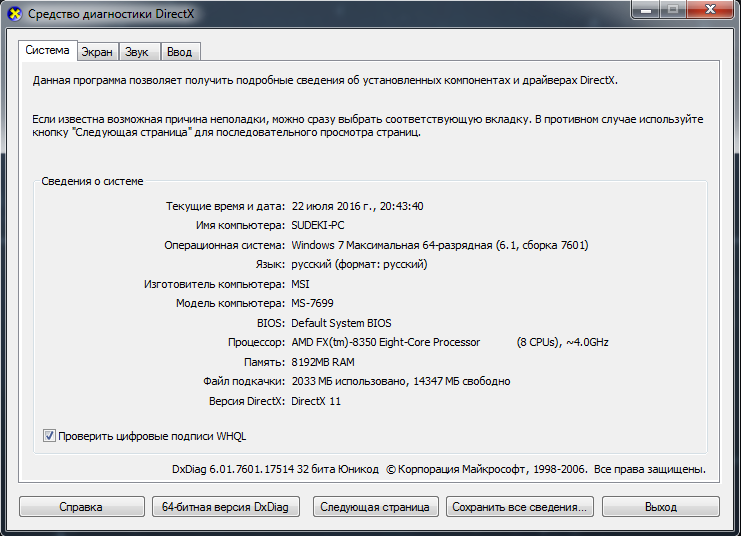
Task: Switch to the Экран tab
Action: (x=97, y=52)
